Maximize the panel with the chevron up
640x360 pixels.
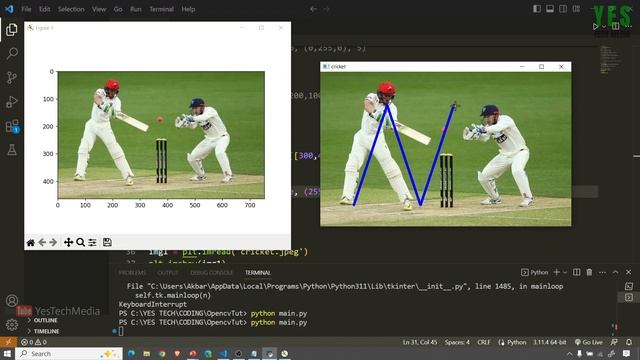[616, 272]
